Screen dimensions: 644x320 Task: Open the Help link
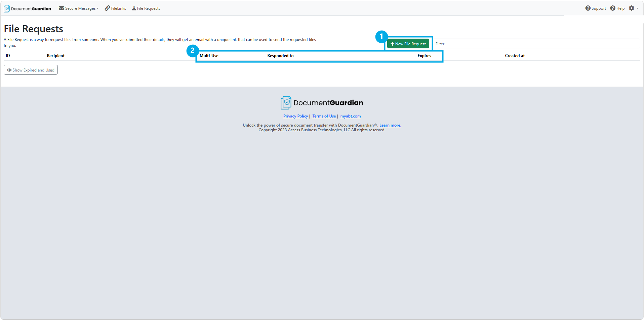617,8
